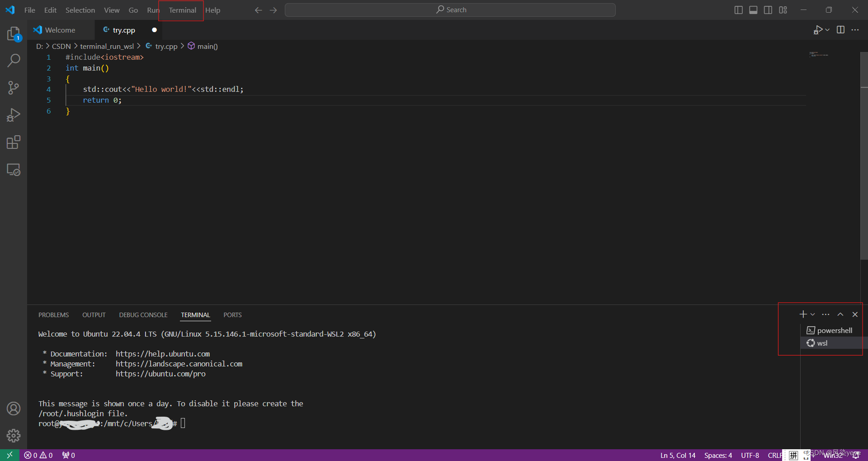
Task: Run try.cpp with the debug run icon
Action: [x=817, y=30]
